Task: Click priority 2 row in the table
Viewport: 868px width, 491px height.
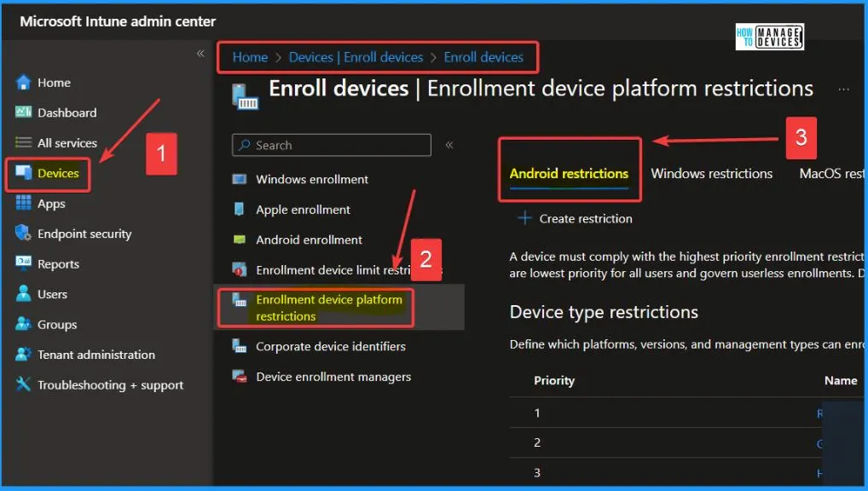Action: tap(686, 442)
